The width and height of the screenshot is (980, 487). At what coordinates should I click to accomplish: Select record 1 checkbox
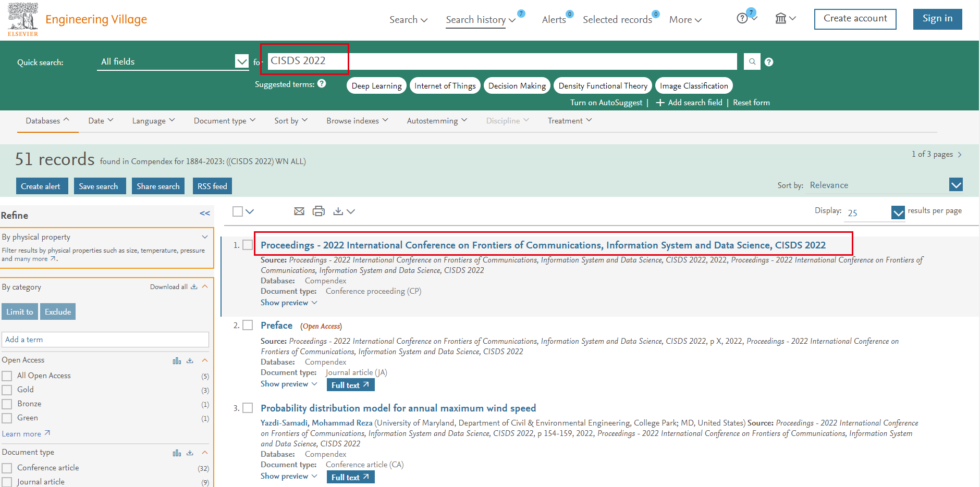point(248,245)
